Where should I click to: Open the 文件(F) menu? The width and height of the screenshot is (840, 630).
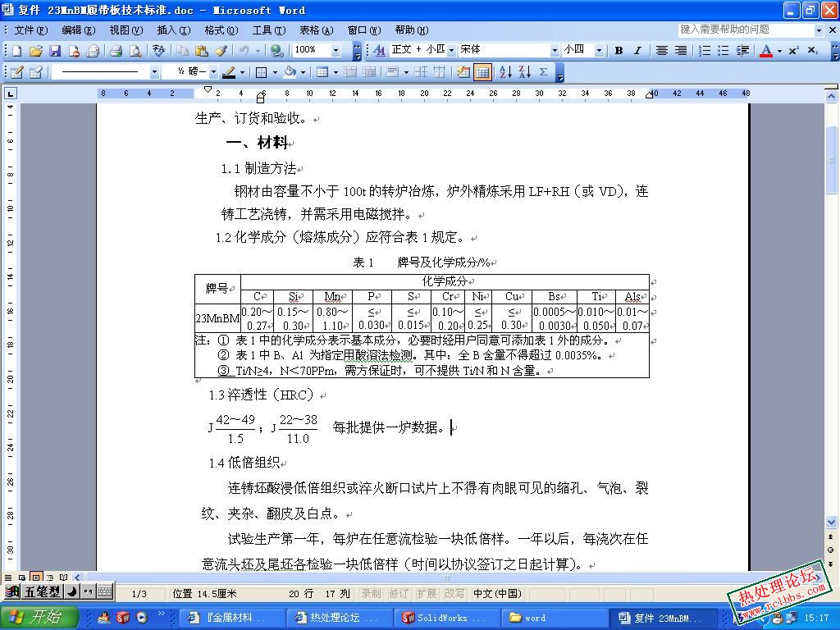pos(30,30)
